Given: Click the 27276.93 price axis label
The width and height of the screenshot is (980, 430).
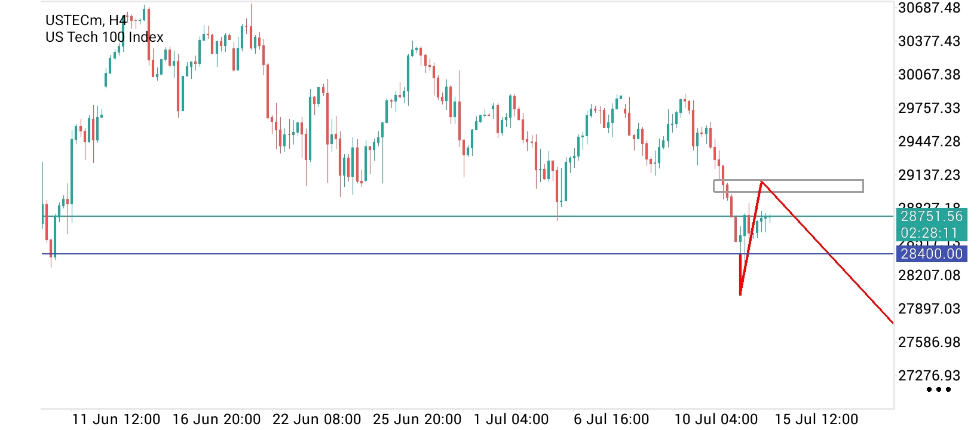Looking at the screenshot, I should point(929,376).
